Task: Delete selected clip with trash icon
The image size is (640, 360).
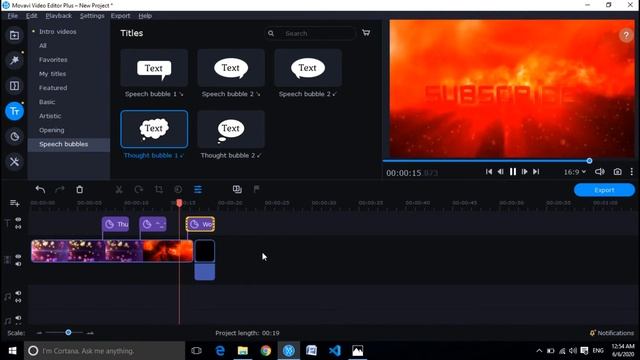Action: [x=80, y=189]
